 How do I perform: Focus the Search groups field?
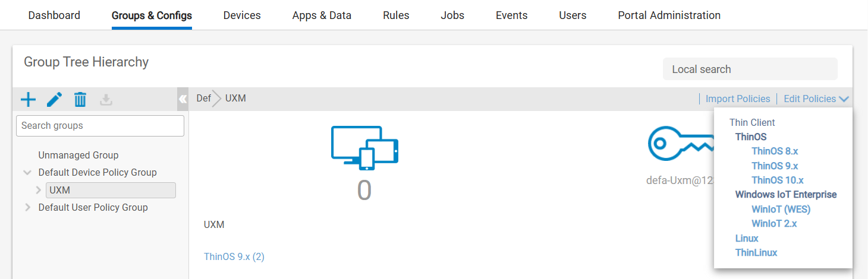(x=100, y=126)
